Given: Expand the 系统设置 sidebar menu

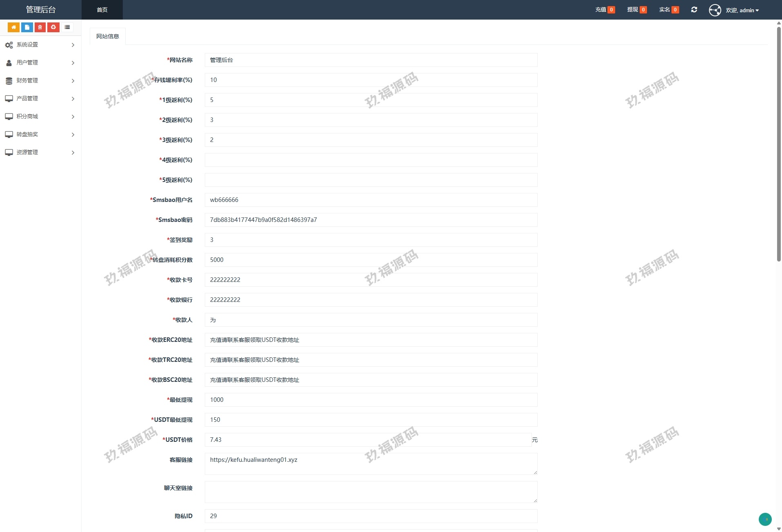Looking at the screenshot, I should tap(40, 45).
